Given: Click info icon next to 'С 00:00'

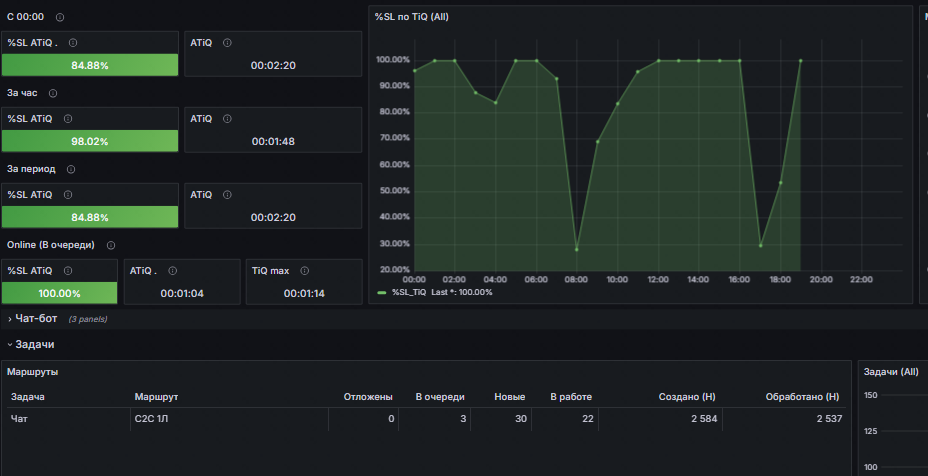Looking at the screenshot, I should tap(60, 17).
